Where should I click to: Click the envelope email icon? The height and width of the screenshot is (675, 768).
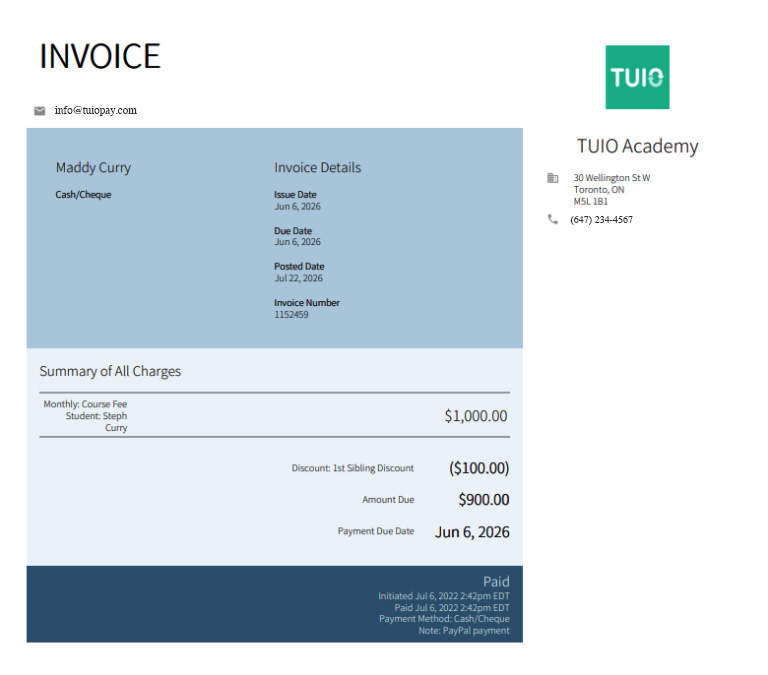click(40, 111)
